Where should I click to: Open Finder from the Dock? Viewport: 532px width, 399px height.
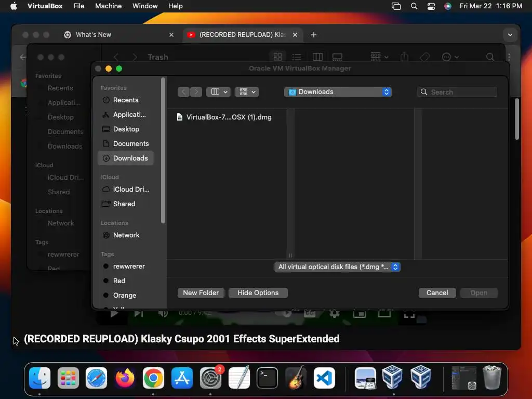[39, 378]
